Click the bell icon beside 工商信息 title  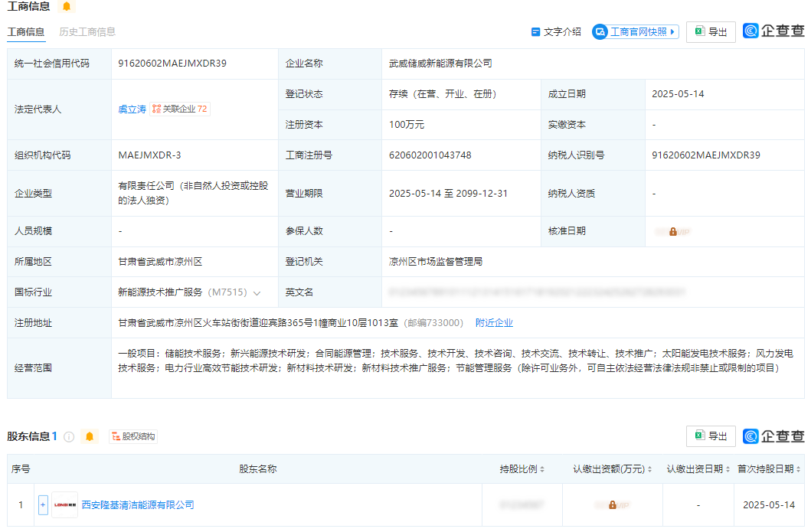click(x=65, y=6)
